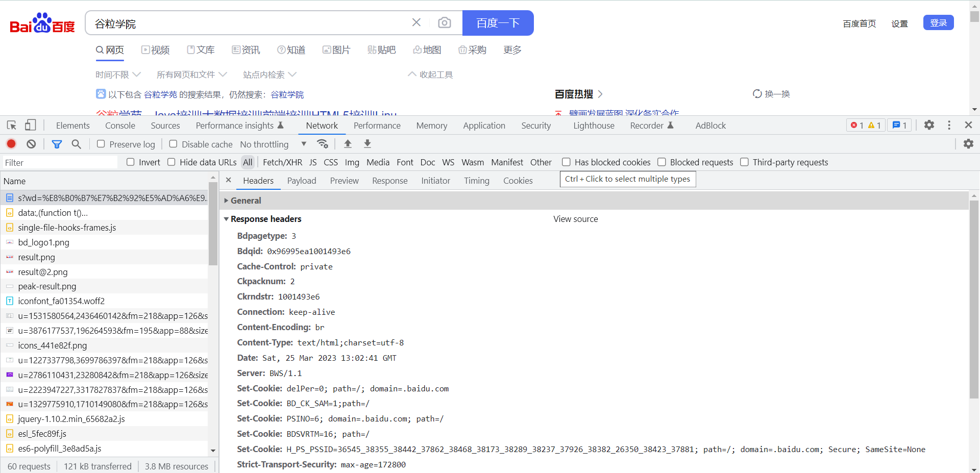Select iconfont_fa01354.woff2 request row
The height and width of the screenshot is (473, 980).
(x=104, y=301)
